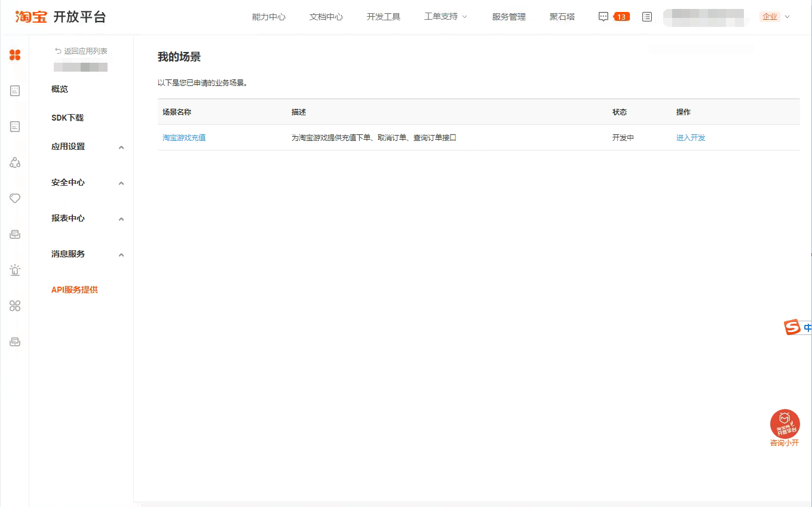The height and width of the screenshot is (507, 812).
Task: Click the 应用设置 menu label
Action: (68, 146)
